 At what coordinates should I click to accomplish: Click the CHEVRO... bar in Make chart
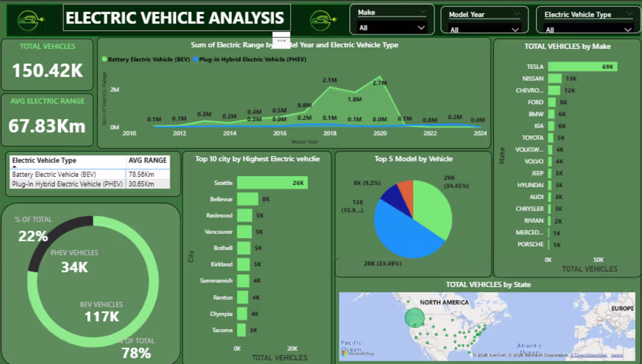[554, 90]
